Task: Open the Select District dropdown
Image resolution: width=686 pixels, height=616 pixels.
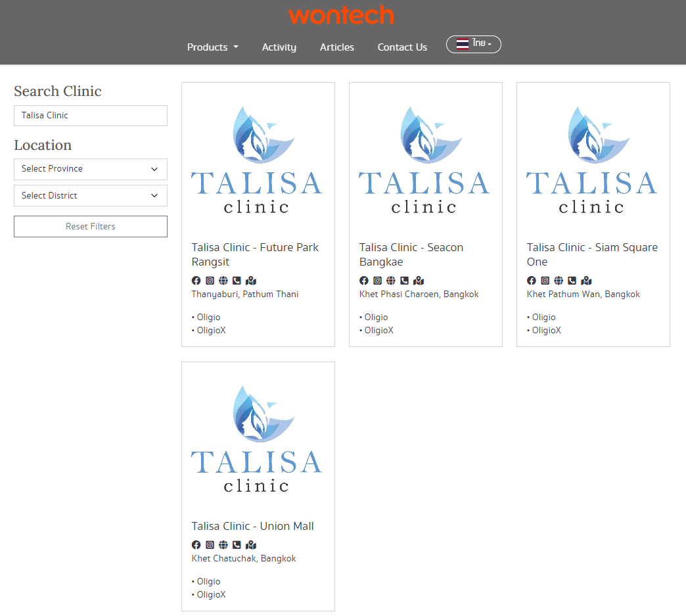Action: pyautogui.click(x=91, y=196)
